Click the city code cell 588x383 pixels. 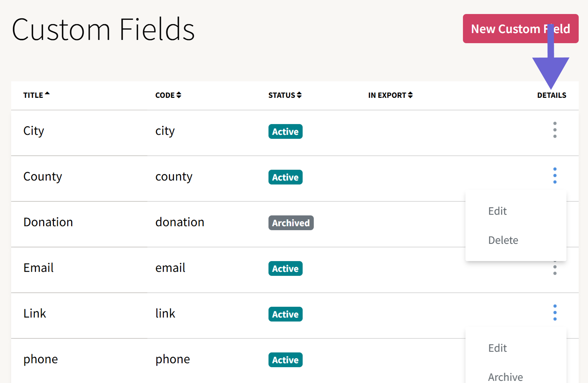[x=165, y=131]
